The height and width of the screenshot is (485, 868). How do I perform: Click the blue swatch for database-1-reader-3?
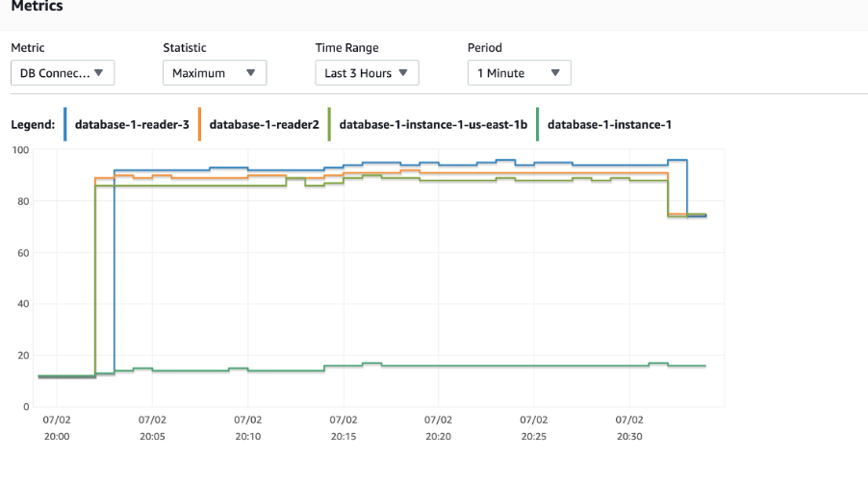(x=65, y=124)
